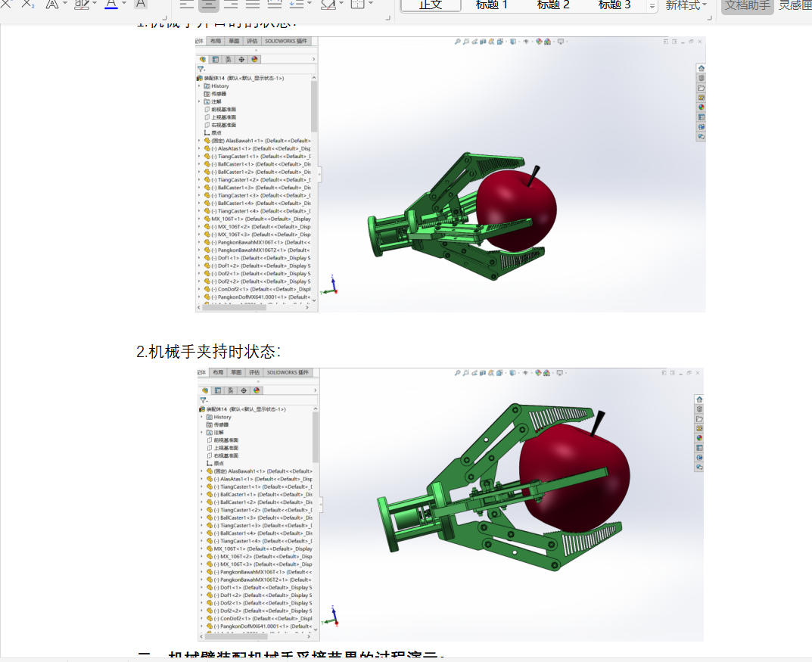Click the line spacing icon
The image size is (812, 662).
coord(296,4)
